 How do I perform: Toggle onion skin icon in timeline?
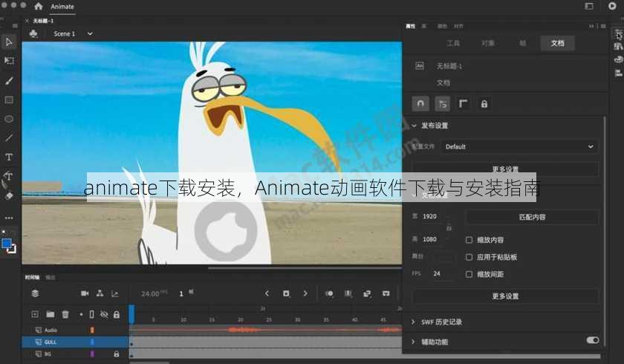tap(329, 293)
